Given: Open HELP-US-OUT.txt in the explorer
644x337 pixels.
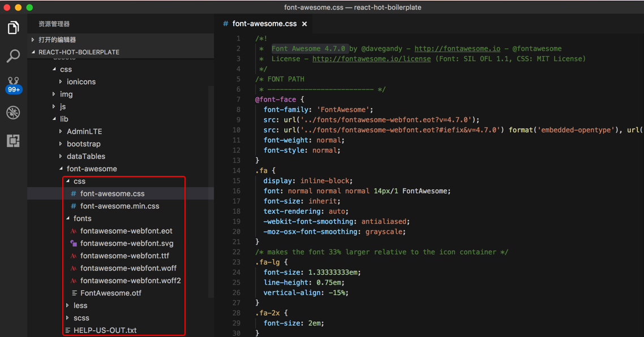Looking at the screenshot, I should click(105, 331).
